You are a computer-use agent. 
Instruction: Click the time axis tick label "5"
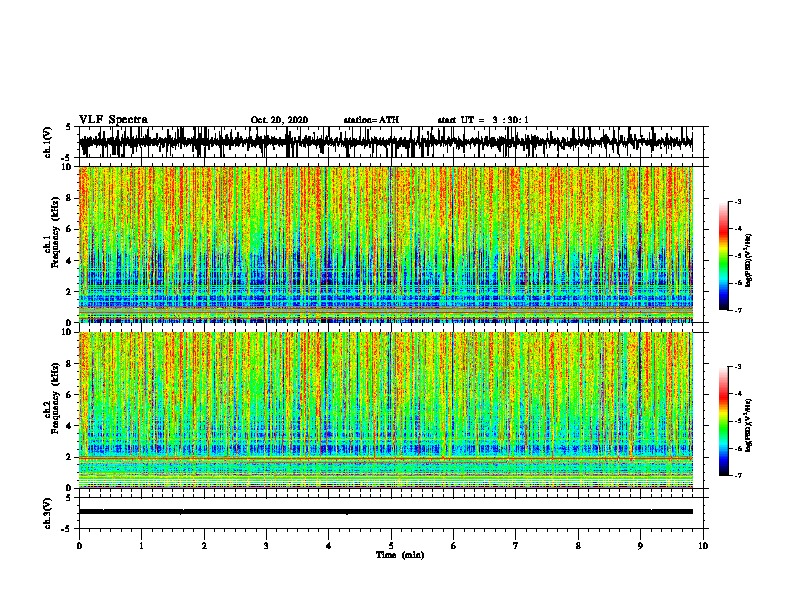(x=391, y=545)
